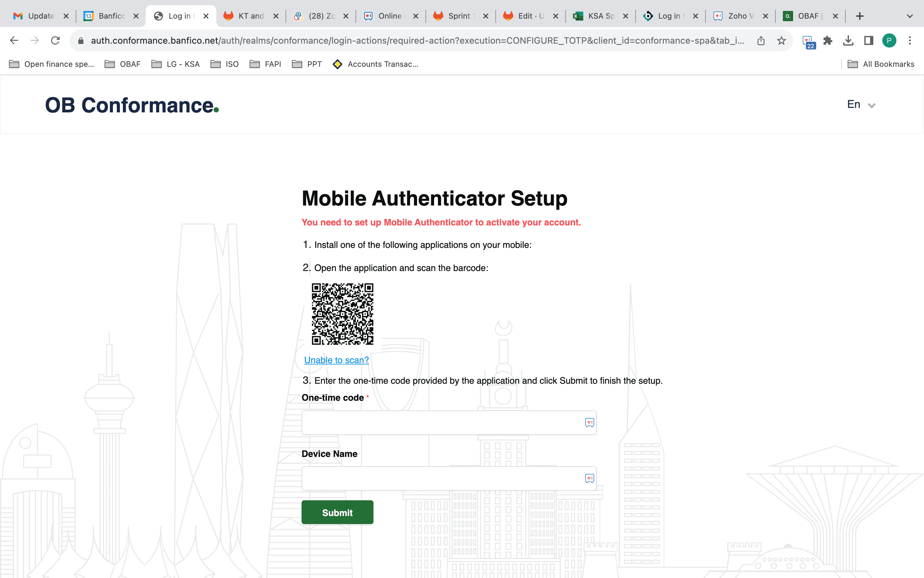The image size is (924, 578).
Task: Click the Mobile Authenticator Setup heading
Action: pyautogui.click(x=434, y=198)
